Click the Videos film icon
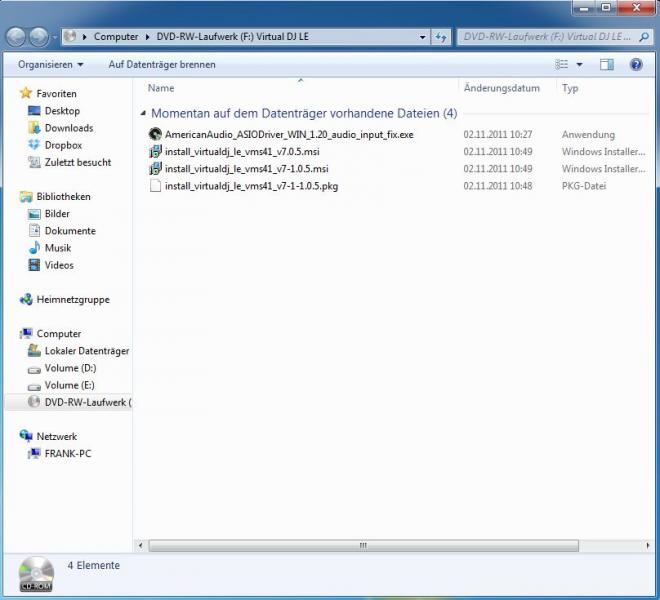The height and width of the screenshot is (600, 660). [x=34, y=265]
